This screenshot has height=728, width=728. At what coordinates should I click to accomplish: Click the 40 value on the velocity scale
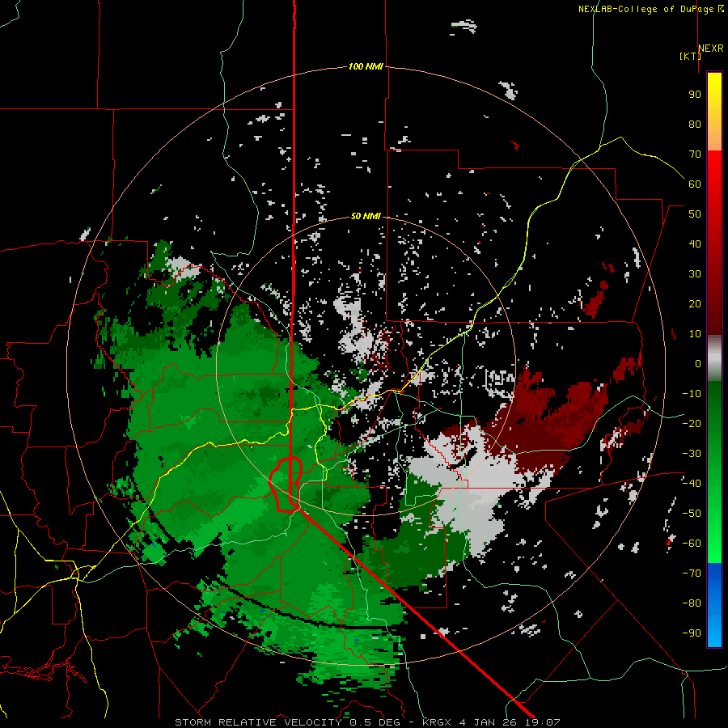point(695,243)
